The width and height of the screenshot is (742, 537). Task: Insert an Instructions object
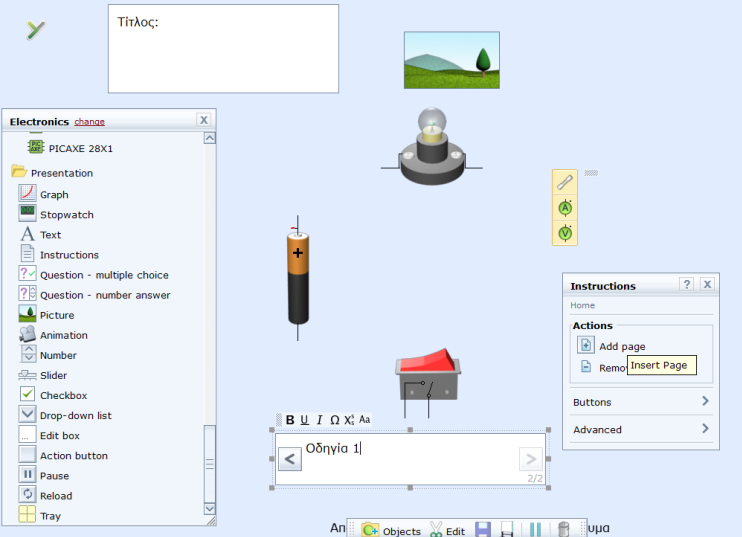59,255
